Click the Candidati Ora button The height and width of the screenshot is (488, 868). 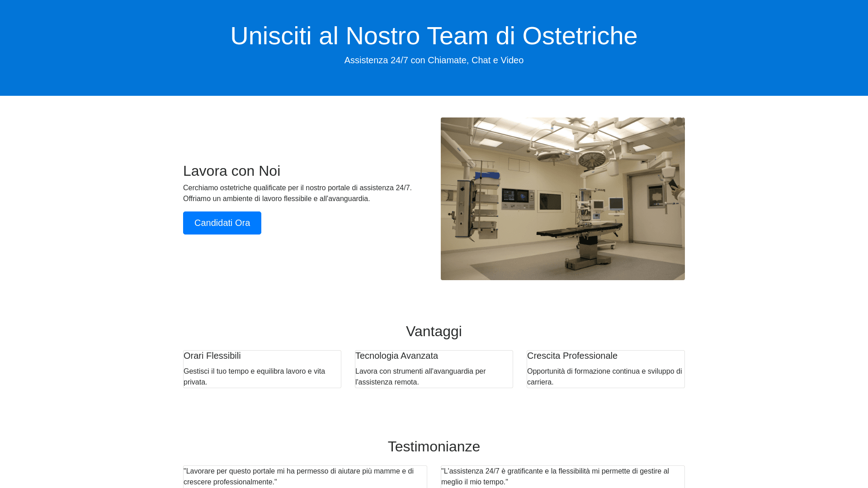tap(222, 223)
